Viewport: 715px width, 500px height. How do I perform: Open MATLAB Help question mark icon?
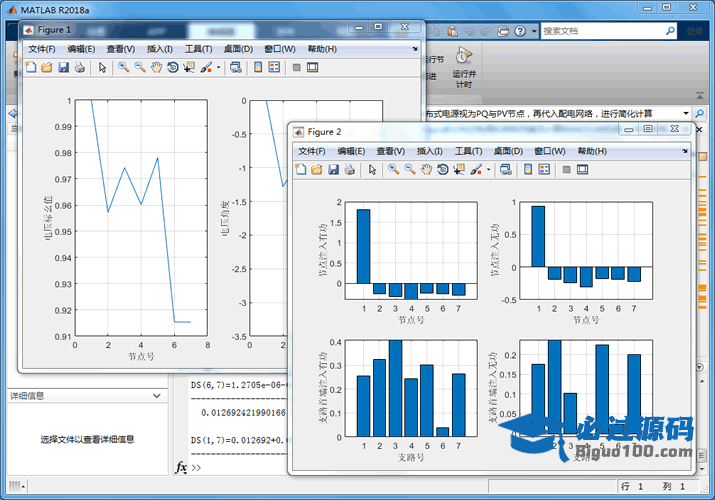pyautogui.click(x=520, y=31)
